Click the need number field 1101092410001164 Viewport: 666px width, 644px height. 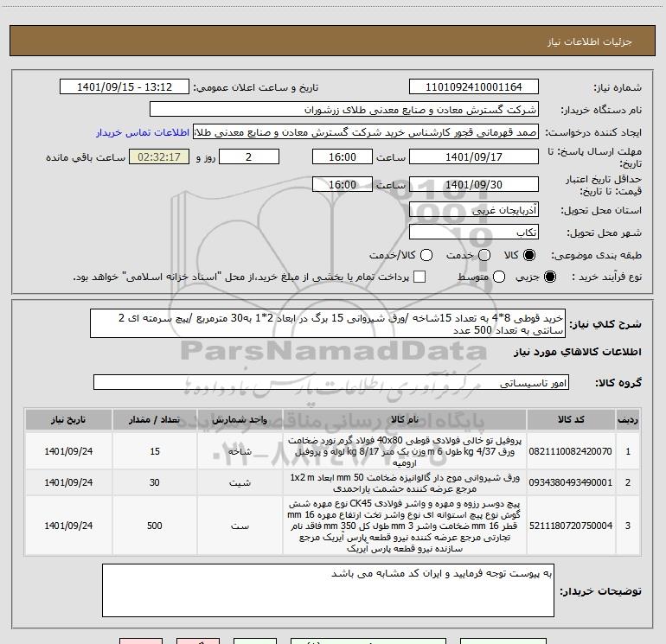point(474,87)
